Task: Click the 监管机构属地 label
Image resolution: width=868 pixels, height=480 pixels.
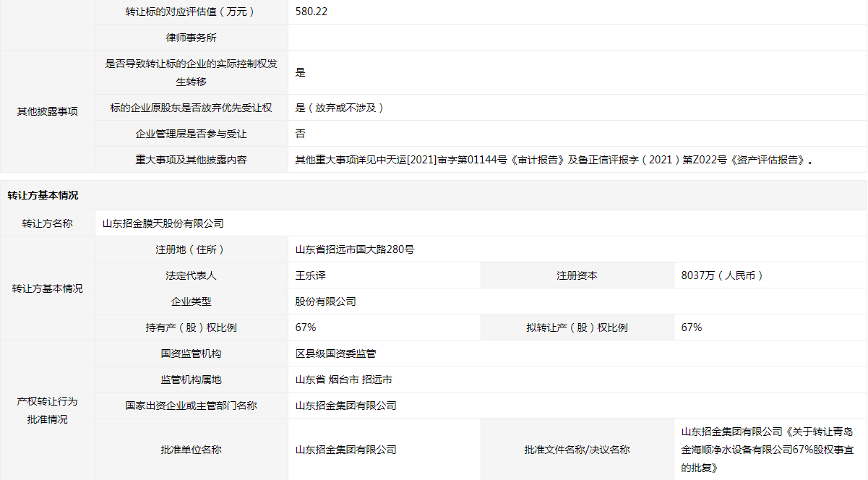Action: click(191, 380)
